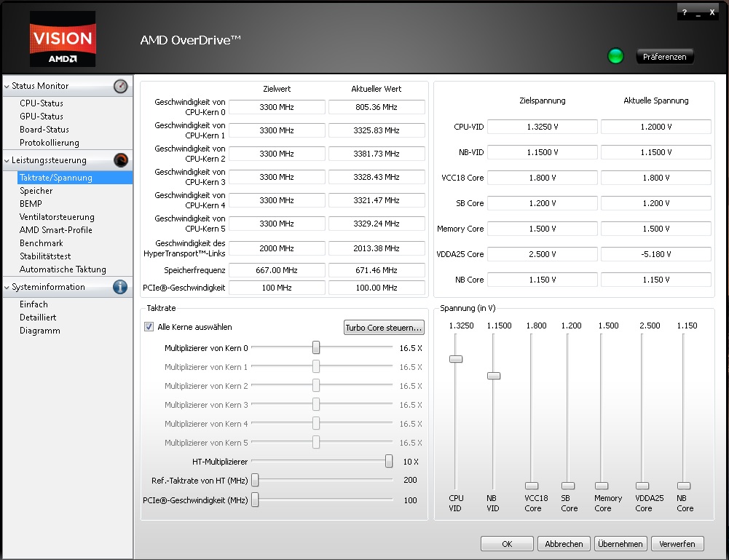
Task: Click Turbo Core steuern button
Action: coord(384,327)
